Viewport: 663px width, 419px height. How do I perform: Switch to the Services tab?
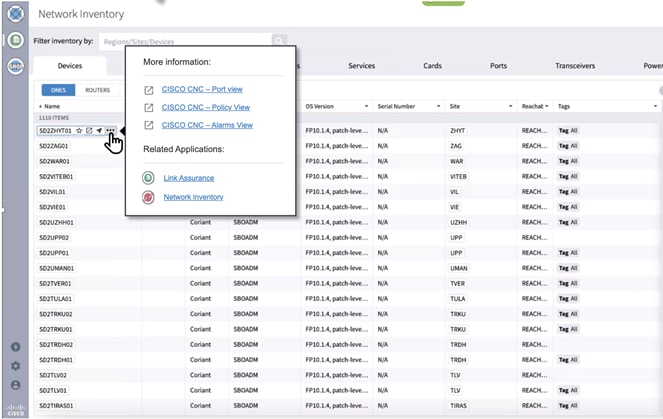click(362, 66)
